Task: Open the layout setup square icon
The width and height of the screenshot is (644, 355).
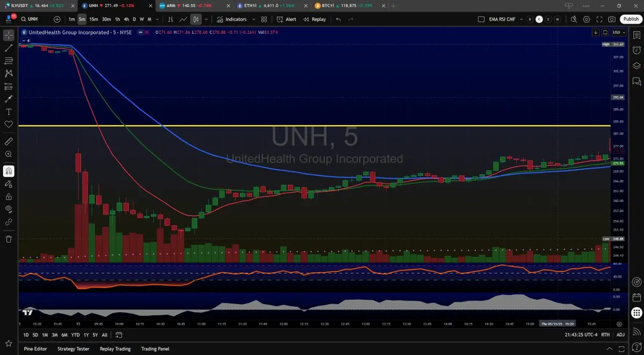Action: coord(481,19)
